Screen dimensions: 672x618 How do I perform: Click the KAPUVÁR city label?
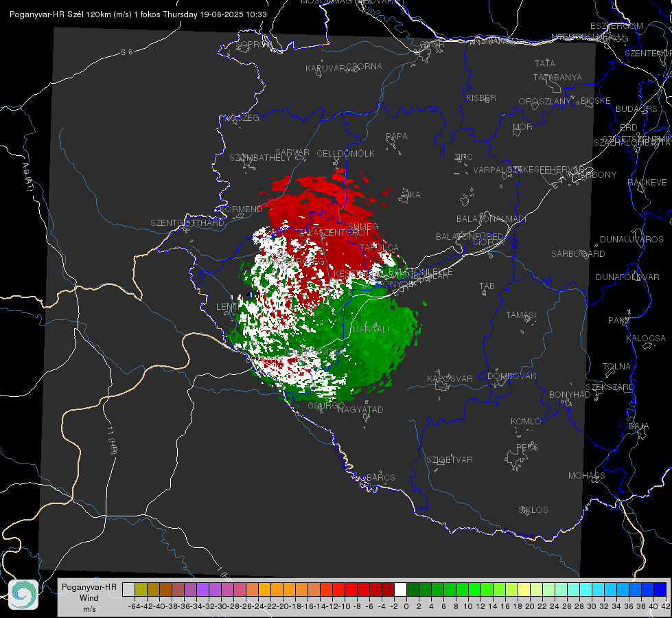click(326, 69)
